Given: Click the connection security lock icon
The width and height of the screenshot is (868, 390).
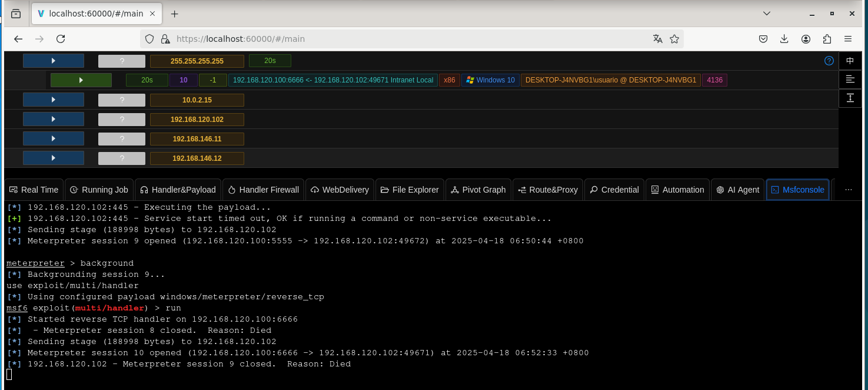Looking at the screenshot, I should click(x=165, y=39).
